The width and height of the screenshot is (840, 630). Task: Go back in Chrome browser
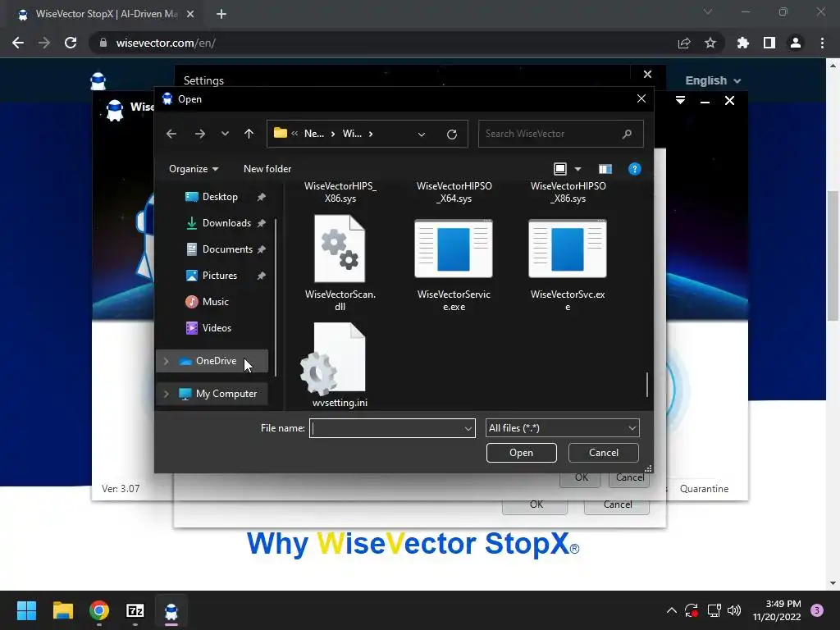click(x=18, y=43)
